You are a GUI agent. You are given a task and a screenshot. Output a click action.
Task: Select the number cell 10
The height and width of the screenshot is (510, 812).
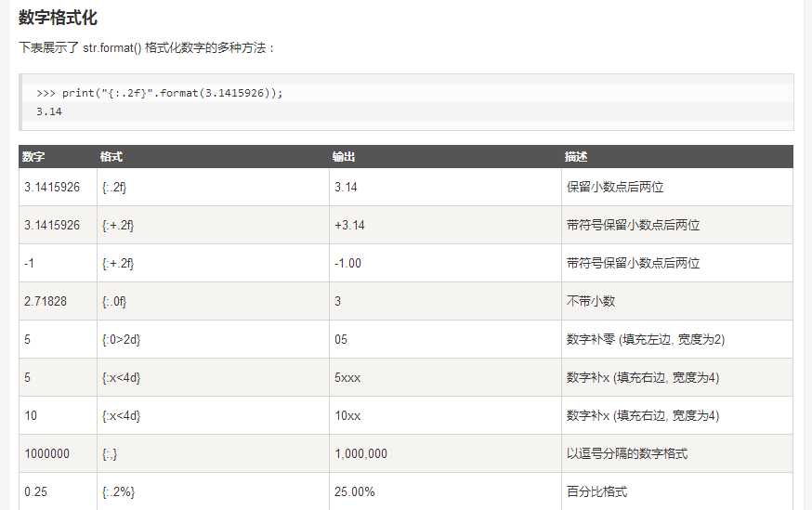pos(31,416)
